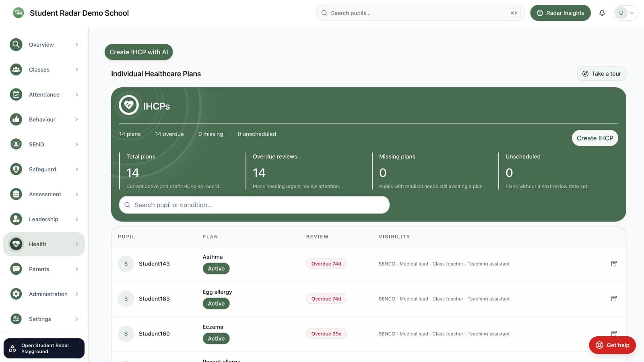Click the PLAN column header
Viewport: 644px width, 362px height.
[x=210, y=237]
